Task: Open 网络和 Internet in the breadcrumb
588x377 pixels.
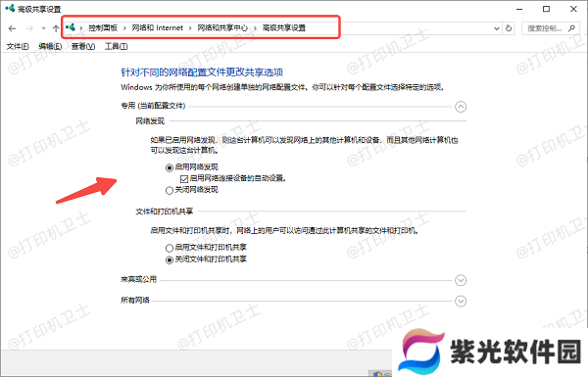Action: point(157,27)
